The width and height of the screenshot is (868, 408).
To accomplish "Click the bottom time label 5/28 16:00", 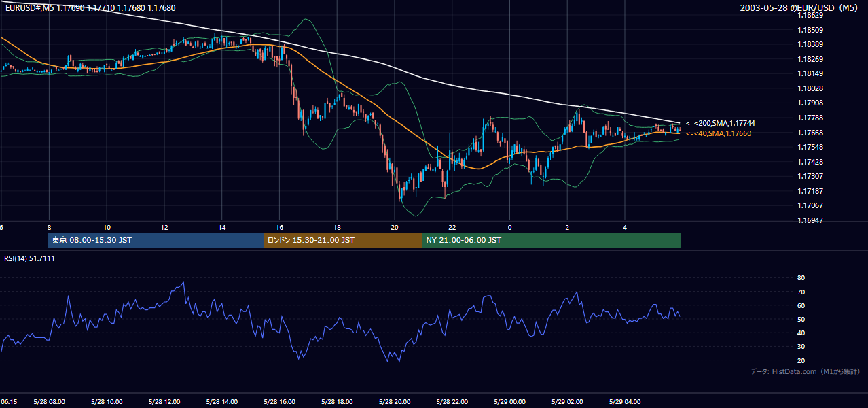I will 280,402.
